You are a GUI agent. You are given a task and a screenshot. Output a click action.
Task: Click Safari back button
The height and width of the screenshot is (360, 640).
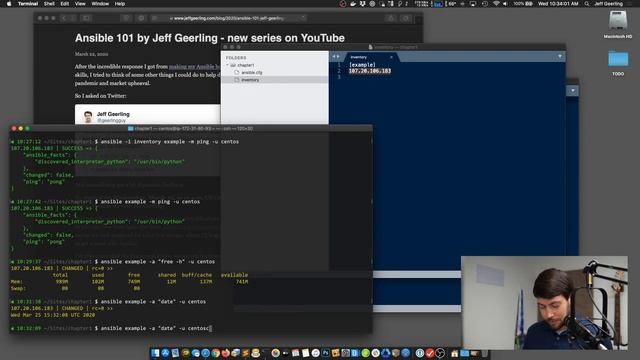click(64, 18)
